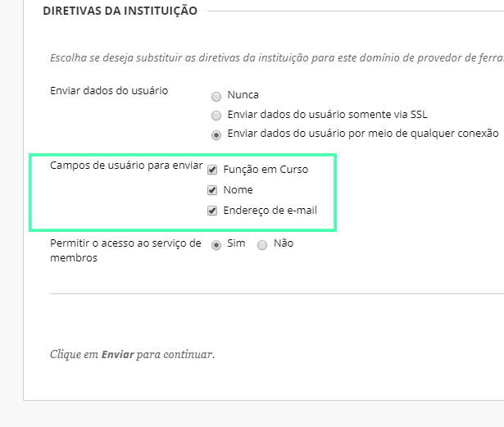This screenshot has height=427, width=504.
Task: Click the Função em Curso label text
Action: [x=266, y=170]
